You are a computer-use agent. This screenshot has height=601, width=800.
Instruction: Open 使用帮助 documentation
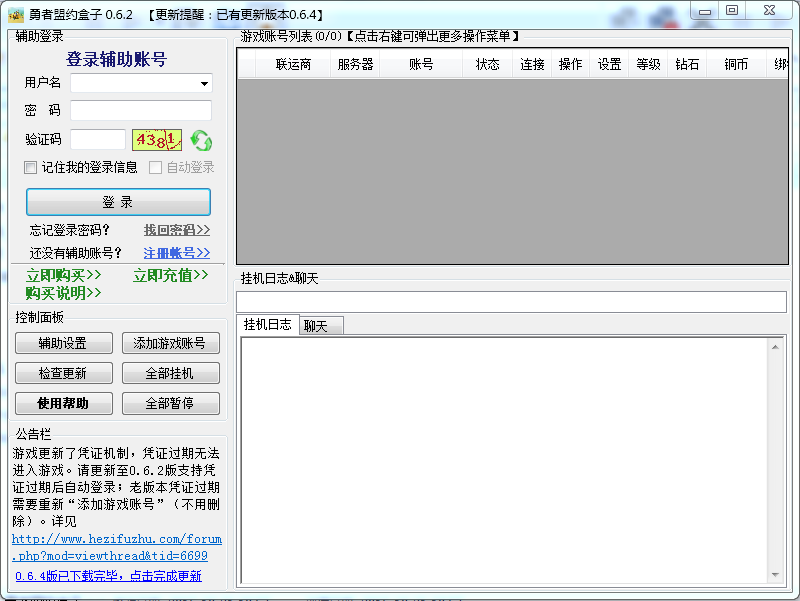pyautogui.click(x=64, y=403)
